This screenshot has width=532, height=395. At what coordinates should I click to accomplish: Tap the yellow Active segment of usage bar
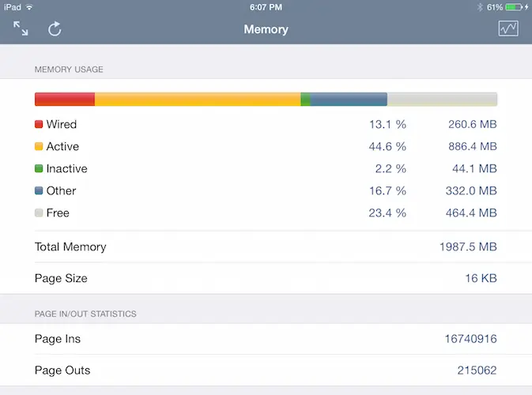click(198, 100)
